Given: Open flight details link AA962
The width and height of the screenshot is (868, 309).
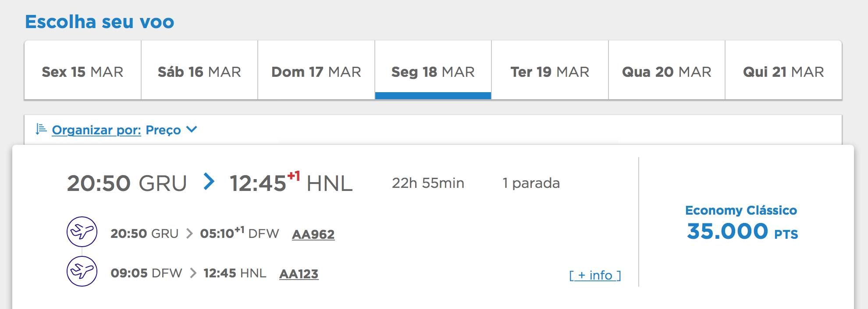Looking at the screenshot, I should 313,234.
